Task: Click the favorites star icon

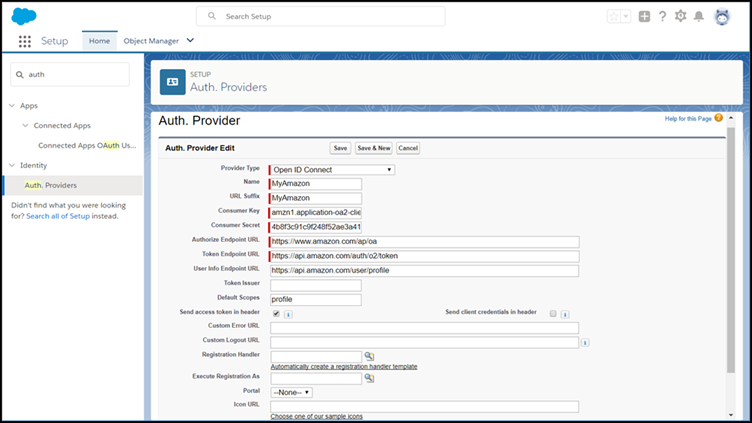Action: 613,16
